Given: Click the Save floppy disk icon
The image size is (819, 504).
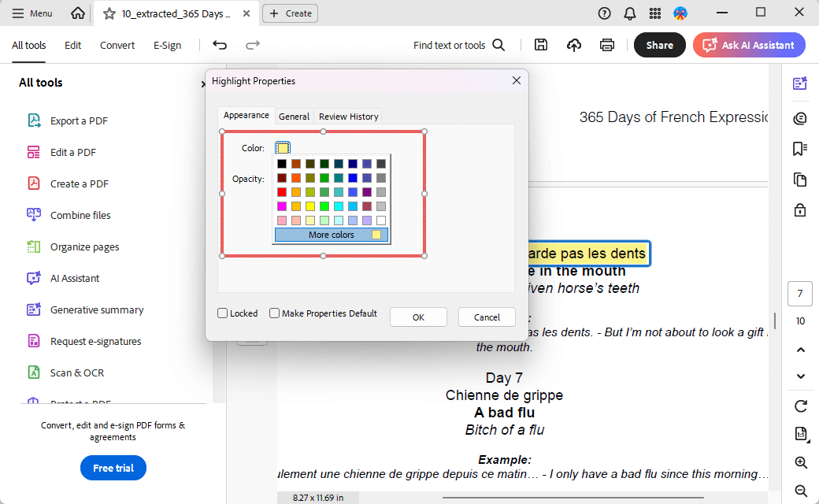Looking at the screenshot, I should point(541,45).
